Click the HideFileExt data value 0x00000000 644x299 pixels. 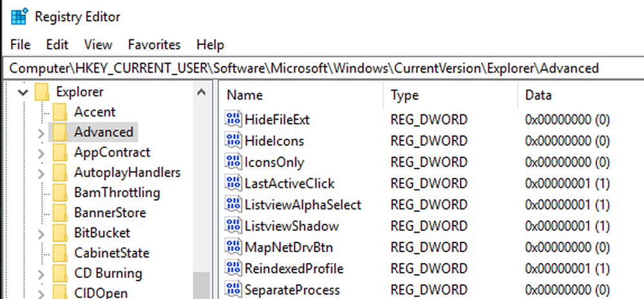click(x=567, y=120)
